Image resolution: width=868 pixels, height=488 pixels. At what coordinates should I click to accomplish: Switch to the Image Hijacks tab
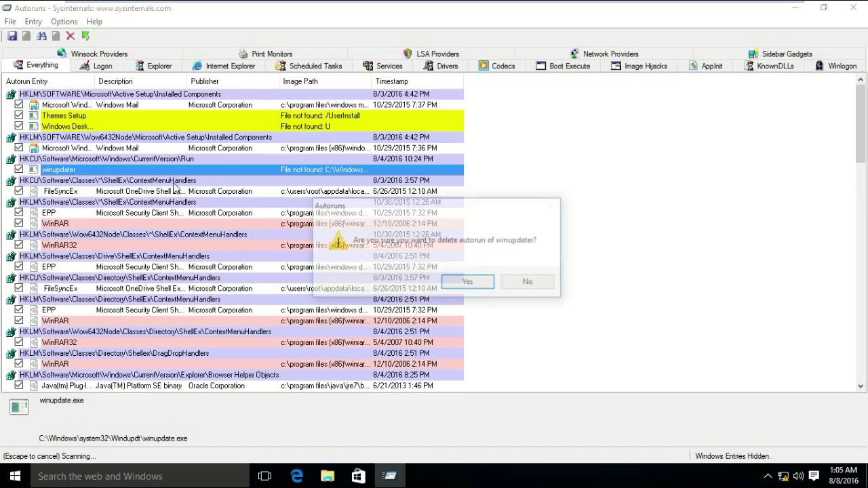click(639, 66)
